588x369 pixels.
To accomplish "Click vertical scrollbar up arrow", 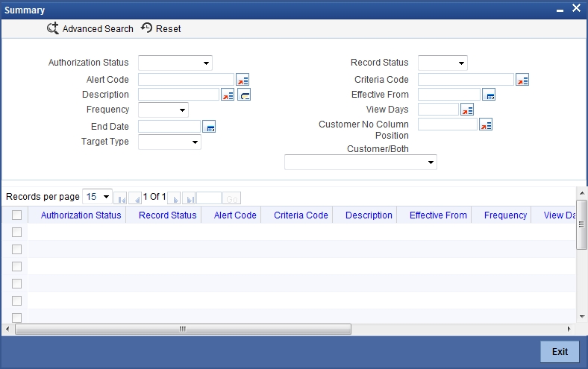I will [x=582, y=193].
